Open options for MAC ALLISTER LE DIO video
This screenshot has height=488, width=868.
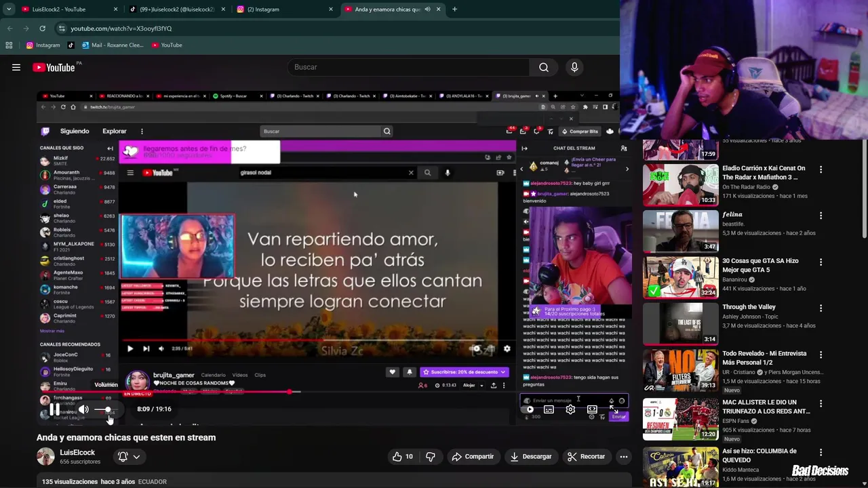click(821, 403)
